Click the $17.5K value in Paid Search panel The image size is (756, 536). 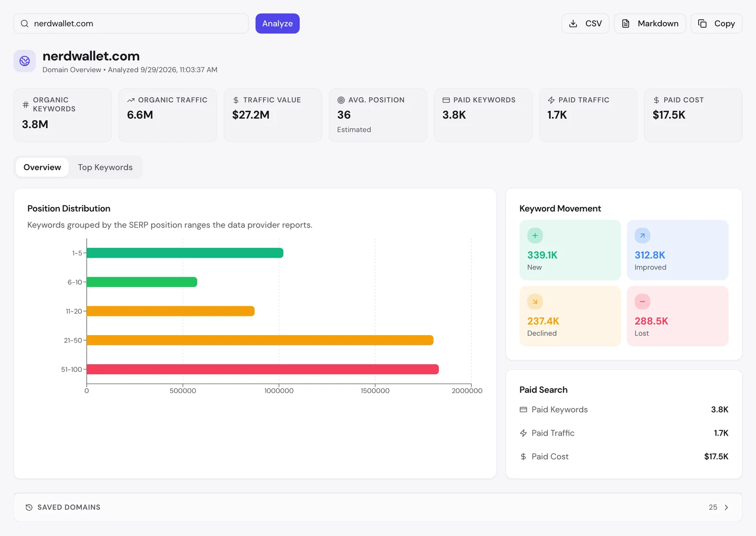pos(716,457)
